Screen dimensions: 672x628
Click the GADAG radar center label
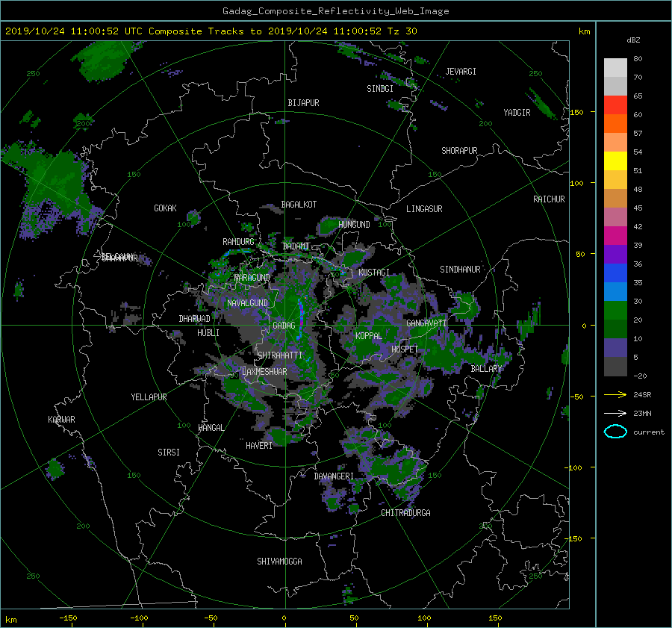(284, 326)
